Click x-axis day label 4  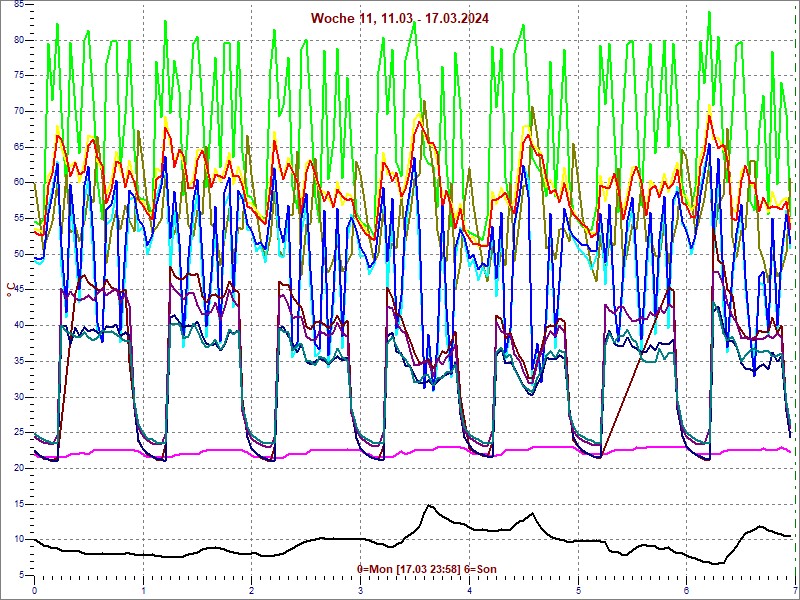[469, 591]
